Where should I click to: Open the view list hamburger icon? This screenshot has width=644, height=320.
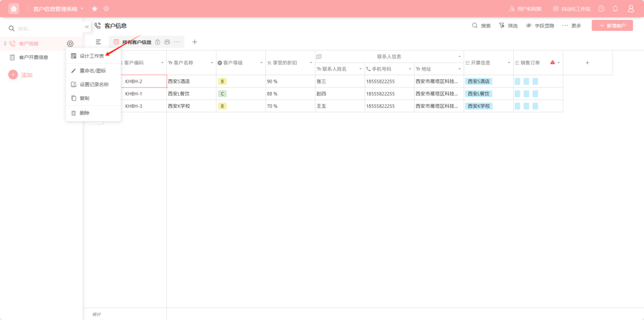click(x=98, y=42)
